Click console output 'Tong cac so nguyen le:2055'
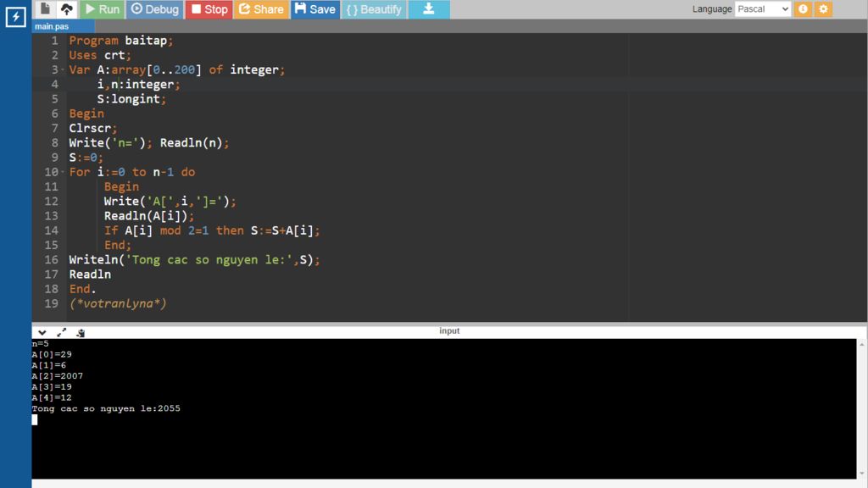This screenshot has width=868, height=488. 106,408
